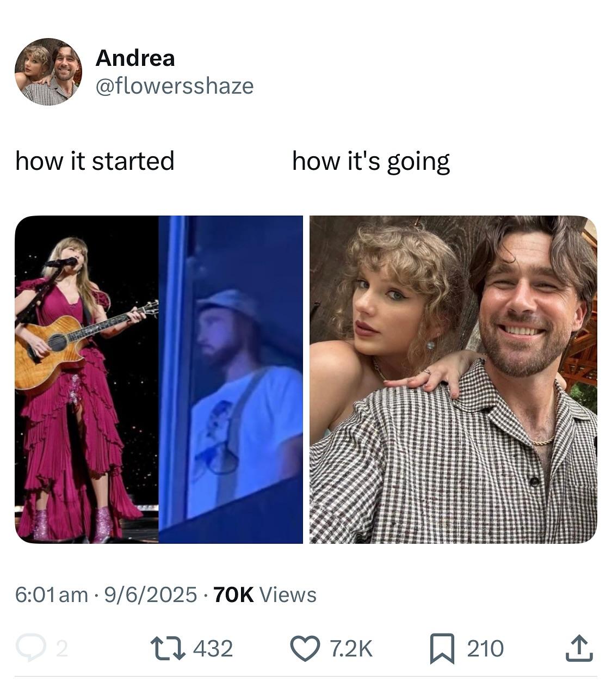612x700 pixels.
Task: Like the tweet with heart icon
Action: [306, 648]
